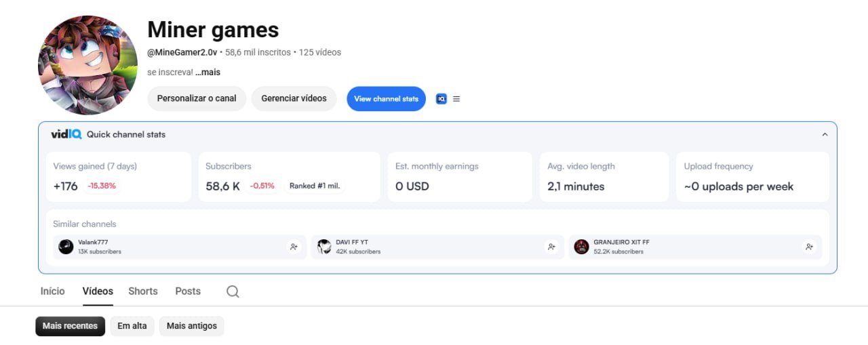Select the Em alta filter chip
This screenshot has width=868, height=345.
pyautogui.click(x=132, y=326)
